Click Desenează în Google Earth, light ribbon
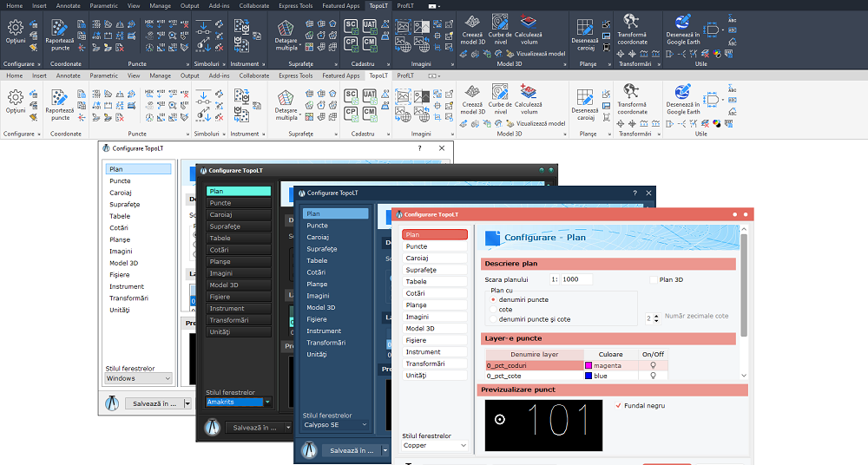This screenshot has width=868, height=465. click(682, 100)
